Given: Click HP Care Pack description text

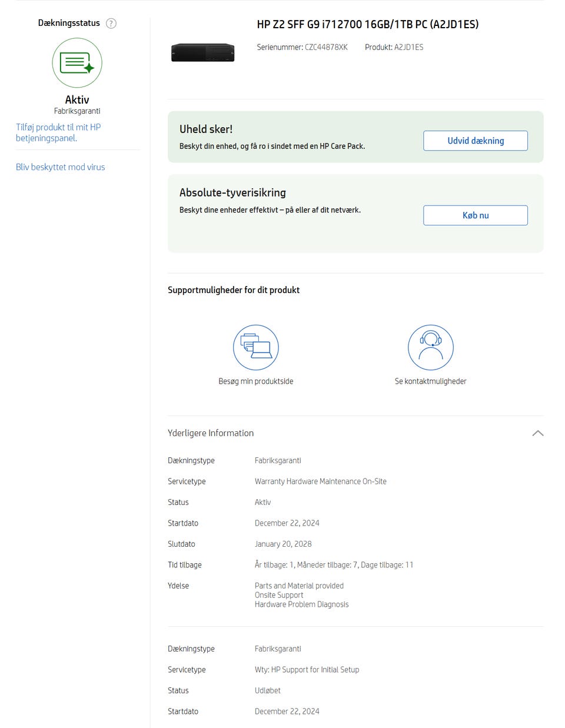Looking at the screenshot, I should point(272,146).
